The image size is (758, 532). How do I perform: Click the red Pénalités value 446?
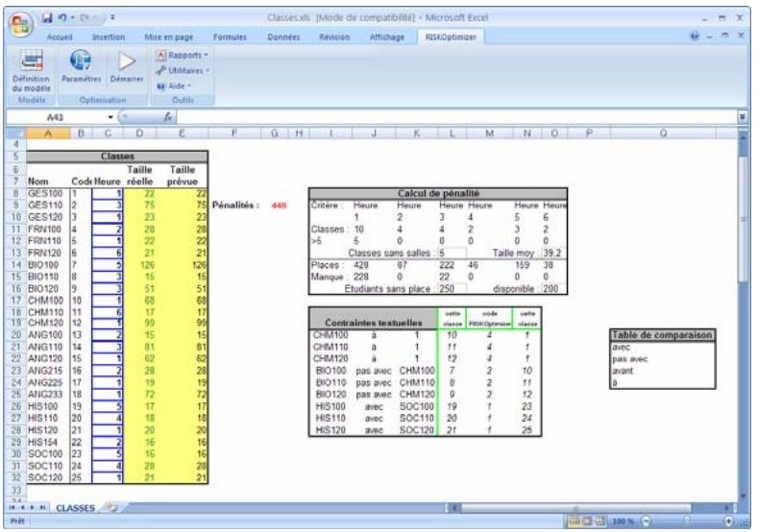pyautogui.click(x=279, y=206)
